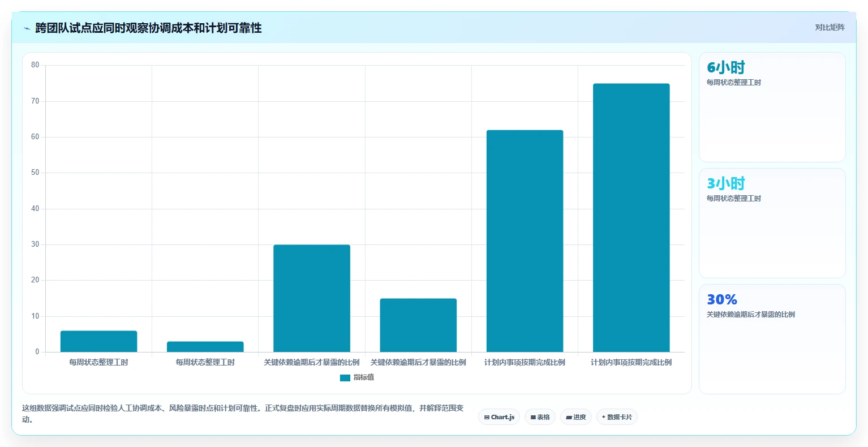This screenshot has width=868, height=447.
Task: Click the x-axis label beneath the 75 bar
Action: [631, 362]
